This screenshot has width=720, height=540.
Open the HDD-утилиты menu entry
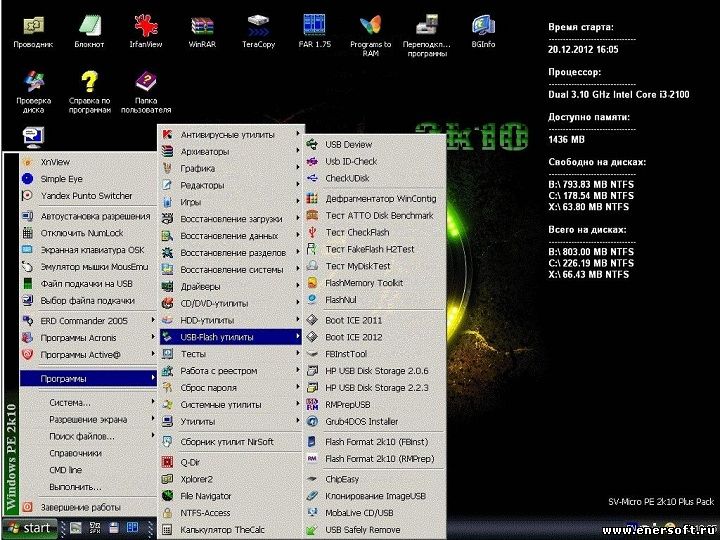[x=231, y=320]
